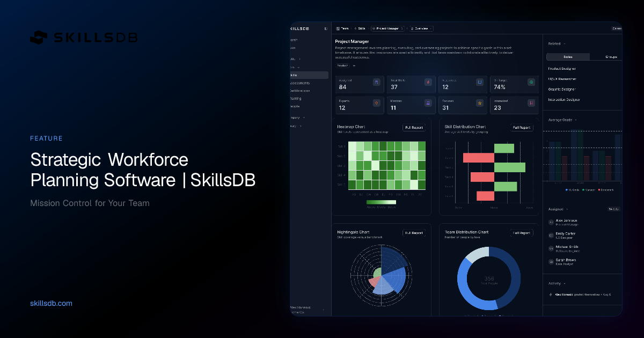Click the My Grade legend swatch

(567, 189)
